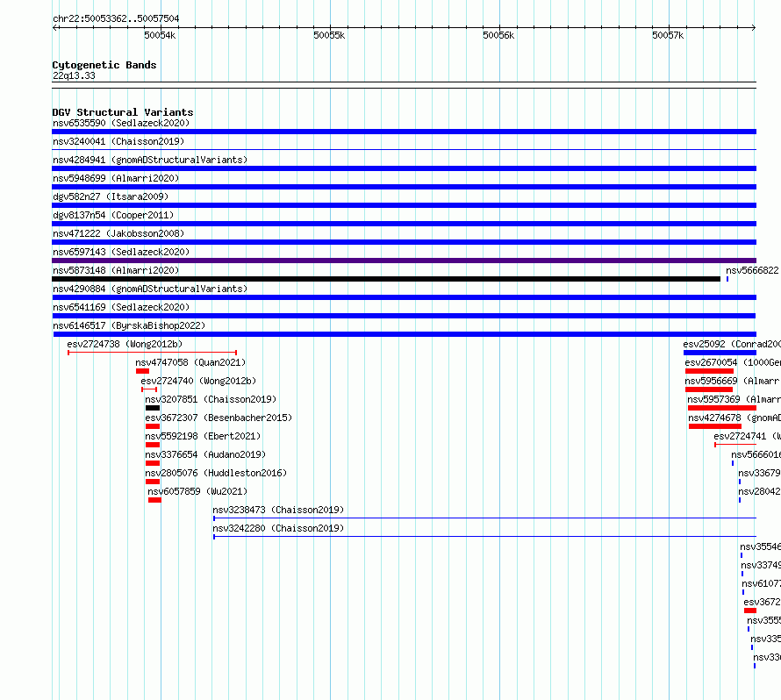The width and height of the screenshot is (781, 700).
Task: Click the blue line under nsv3238473
Action: pyautogui.click(x=484, y=518)
